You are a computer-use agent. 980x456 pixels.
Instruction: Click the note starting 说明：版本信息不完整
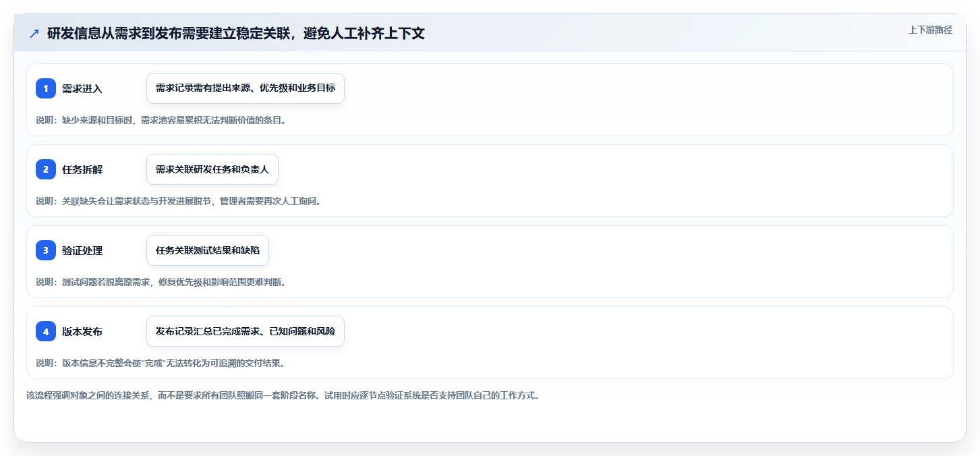click(161, 363)
